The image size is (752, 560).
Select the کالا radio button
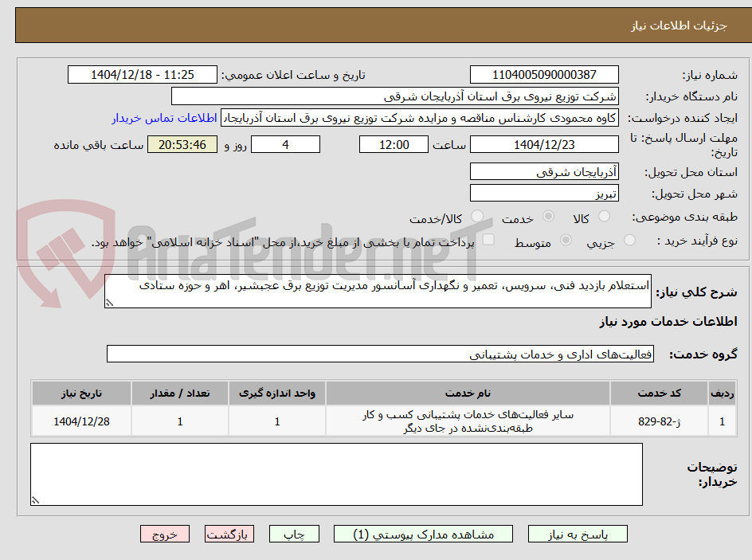pyautogui.click(x=605, y=216)
